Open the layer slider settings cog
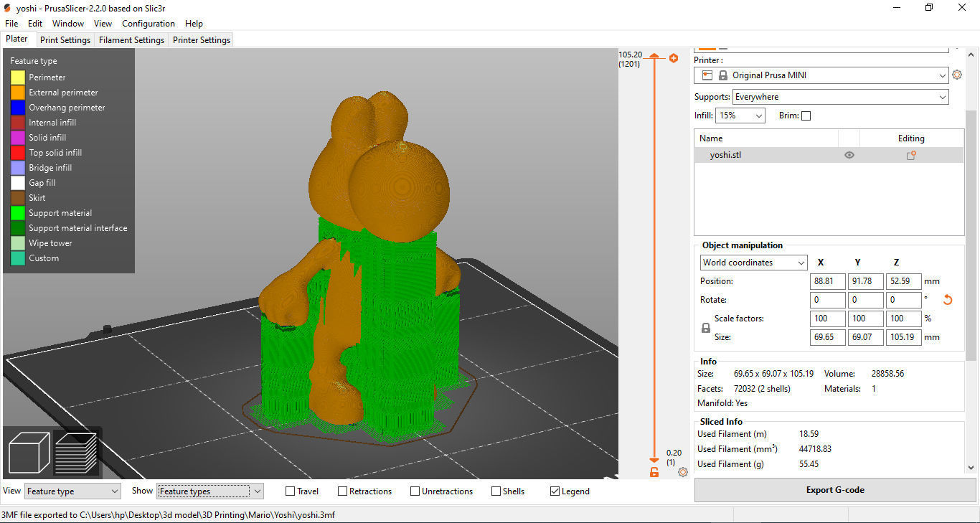Screen dimensions: 980x523 pyautogui.click(x=682, y=471)
